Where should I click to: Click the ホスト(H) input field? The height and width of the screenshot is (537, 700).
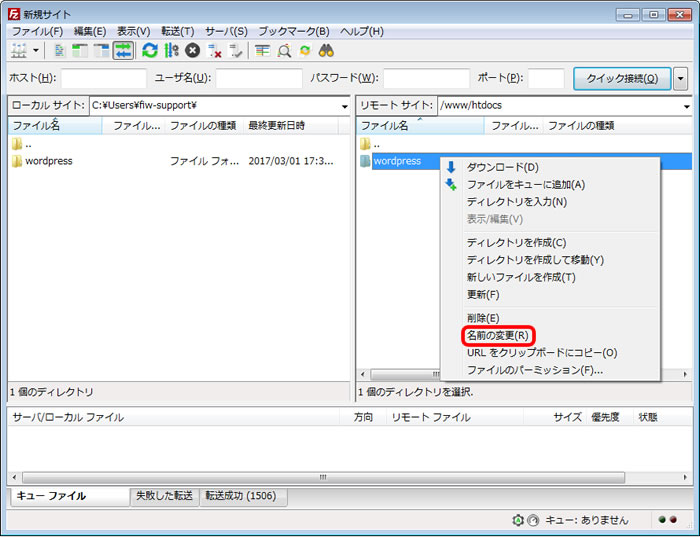[104, 79]
